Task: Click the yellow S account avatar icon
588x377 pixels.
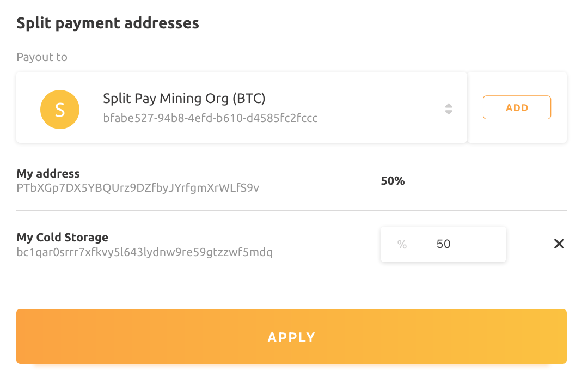Action: pos(60,109)
